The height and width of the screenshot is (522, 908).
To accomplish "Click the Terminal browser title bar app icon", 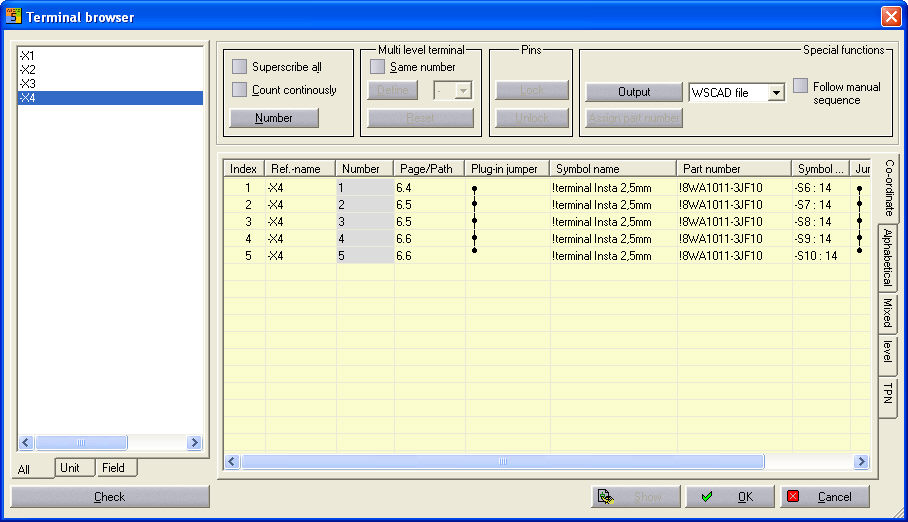I will point(13,16).
